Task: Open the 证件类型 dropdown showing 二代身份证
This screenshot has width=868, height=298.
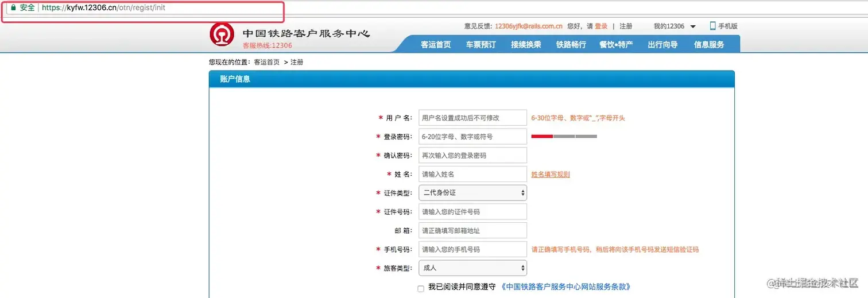Action: pos(472,193)
